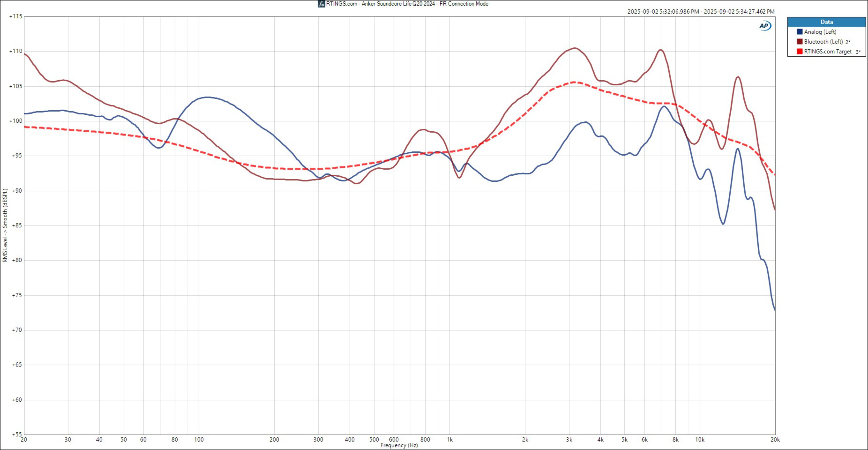
Task: Click the +100 tick on the level axis
Action: (x=16, y=121)
